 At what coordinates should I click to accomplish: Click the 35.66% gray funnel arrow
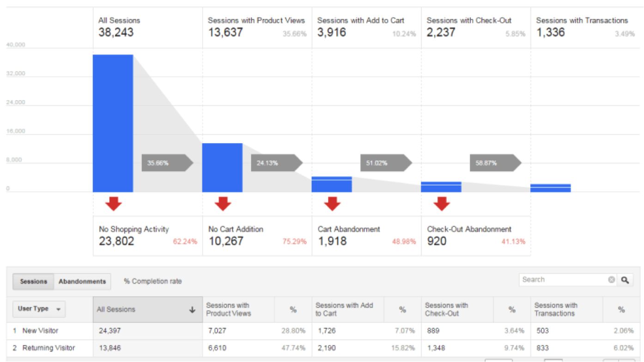(x=167, y=163)
